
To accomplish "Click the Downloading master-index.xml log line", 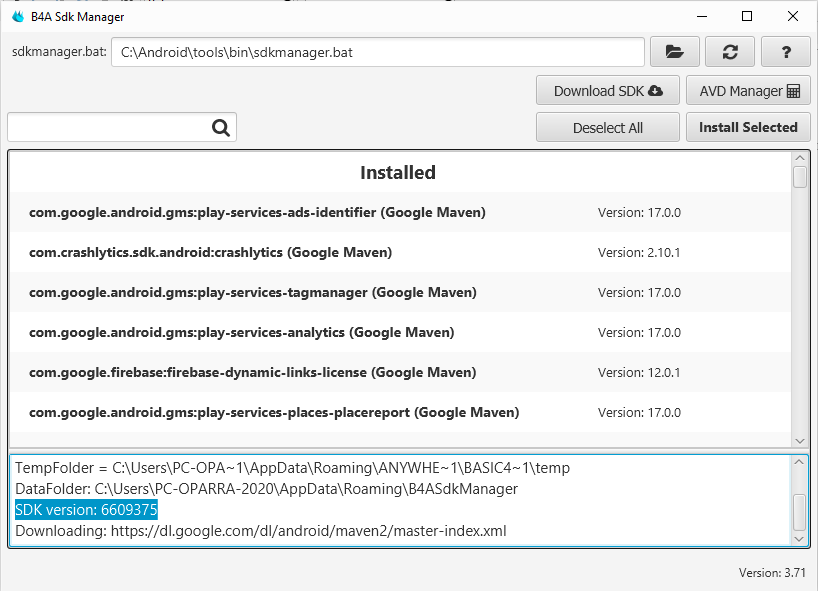I will tap(261, 531).
